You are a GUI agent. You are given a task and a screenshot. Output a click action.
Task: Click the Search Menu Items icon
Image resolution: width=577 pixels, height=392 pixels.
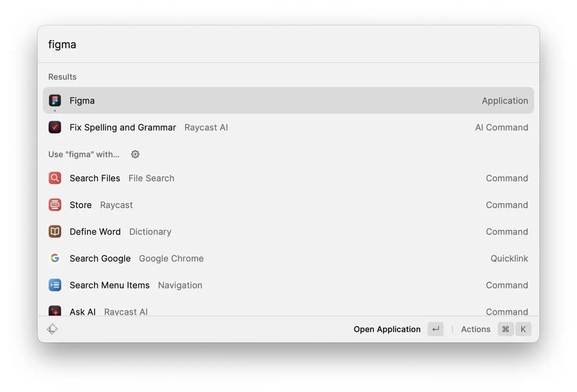click(55, 285)
